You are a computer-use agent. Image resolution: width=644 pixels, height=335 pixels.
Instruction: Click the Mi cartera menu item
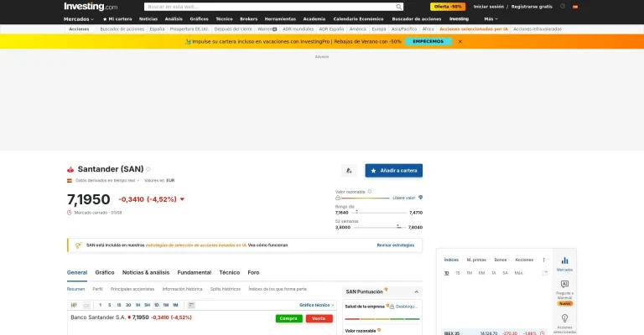pos(117,19)
